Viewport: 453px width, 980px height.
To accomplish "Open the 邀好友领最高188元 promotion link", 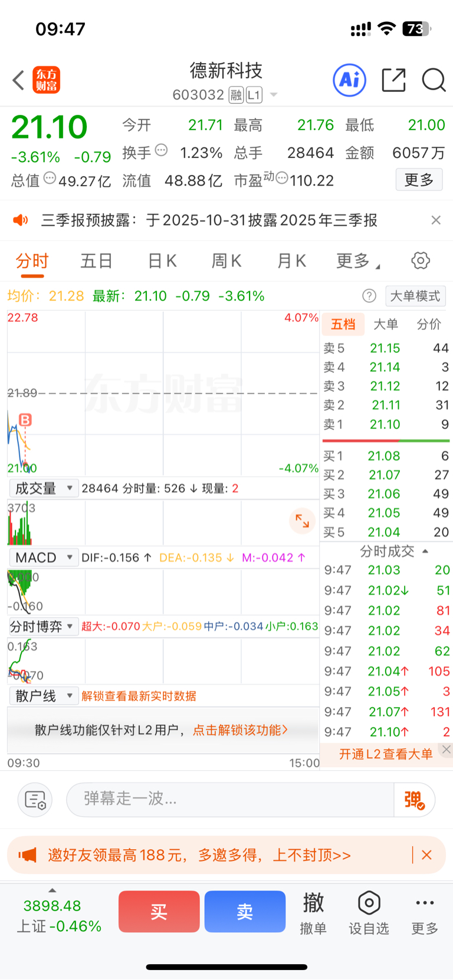I will point(199,855).
